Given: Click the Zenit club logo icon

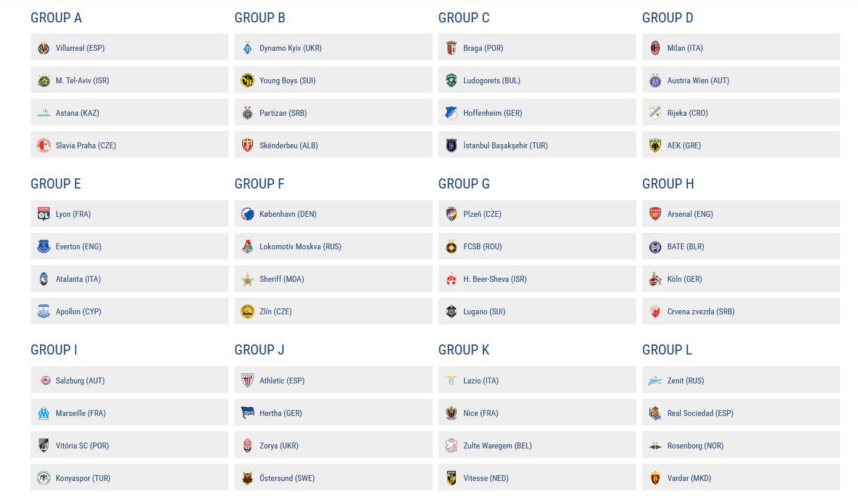Looking at the screenshot, I should coord(655,381).
